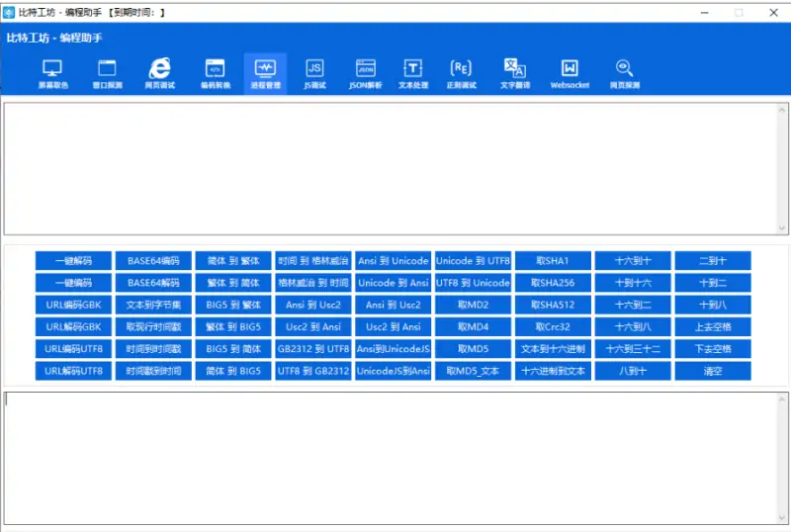Open the JS调试 debugging tool

(x=314, y=73)
